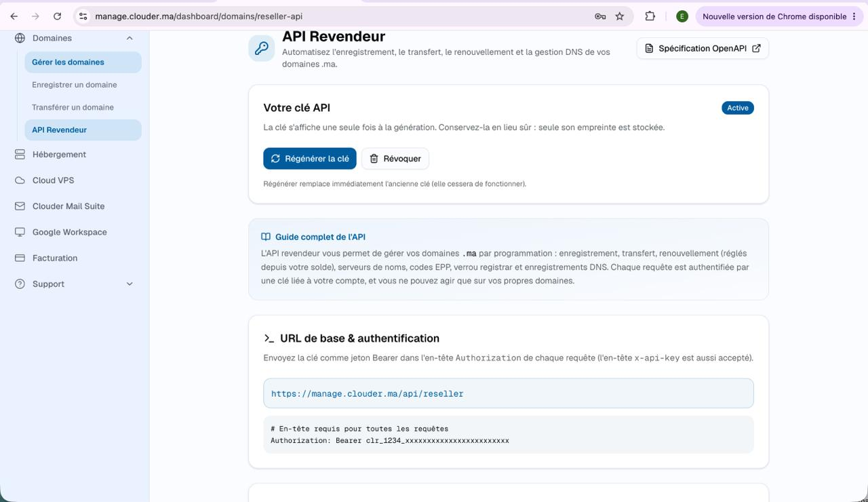Click the API Revendeur key icon
The image size is (868, 502).
tap(262, 48)
